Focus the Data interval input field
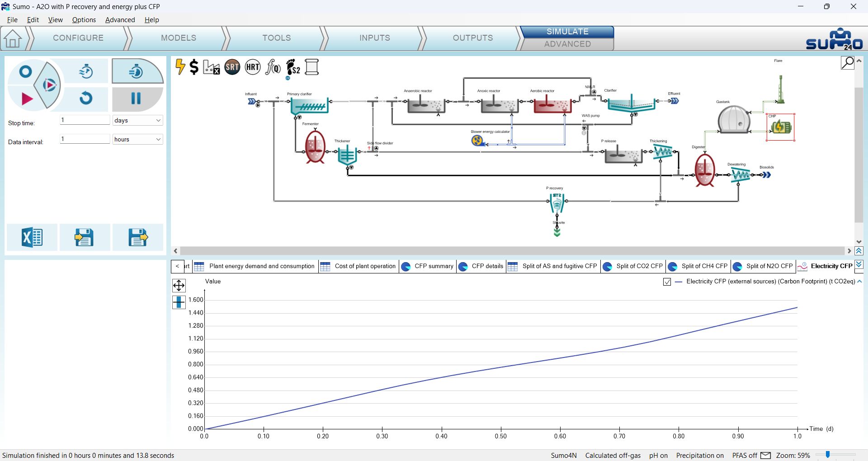This screenshot has height=461, width=868. [x=85, y=139]
